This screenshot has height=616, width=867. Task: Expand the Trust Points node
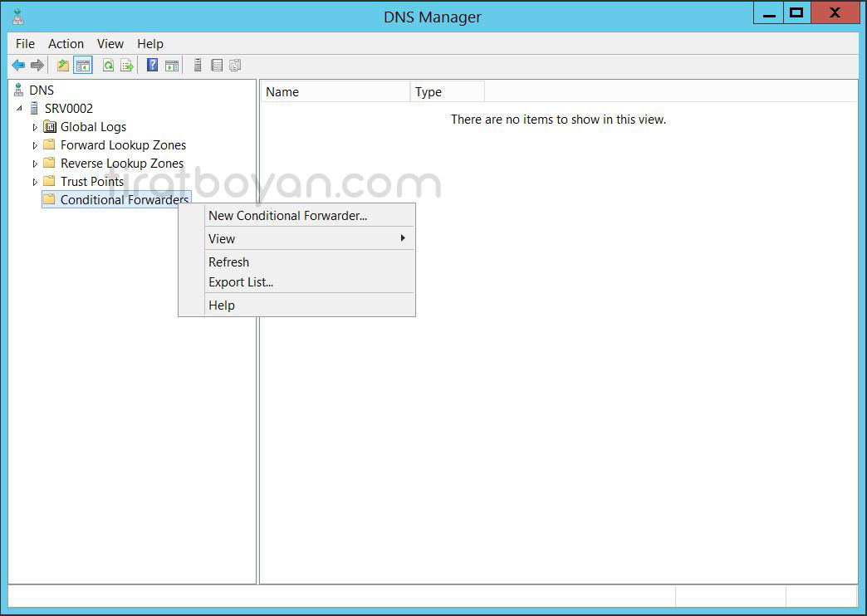click(x=35, y=182)
